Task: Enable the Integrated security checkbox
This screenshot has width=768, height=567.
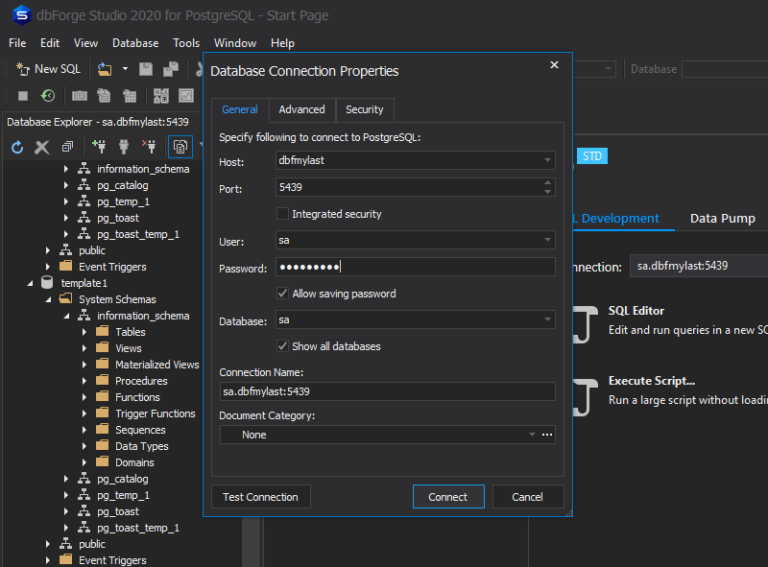Action: coord(283,214)
